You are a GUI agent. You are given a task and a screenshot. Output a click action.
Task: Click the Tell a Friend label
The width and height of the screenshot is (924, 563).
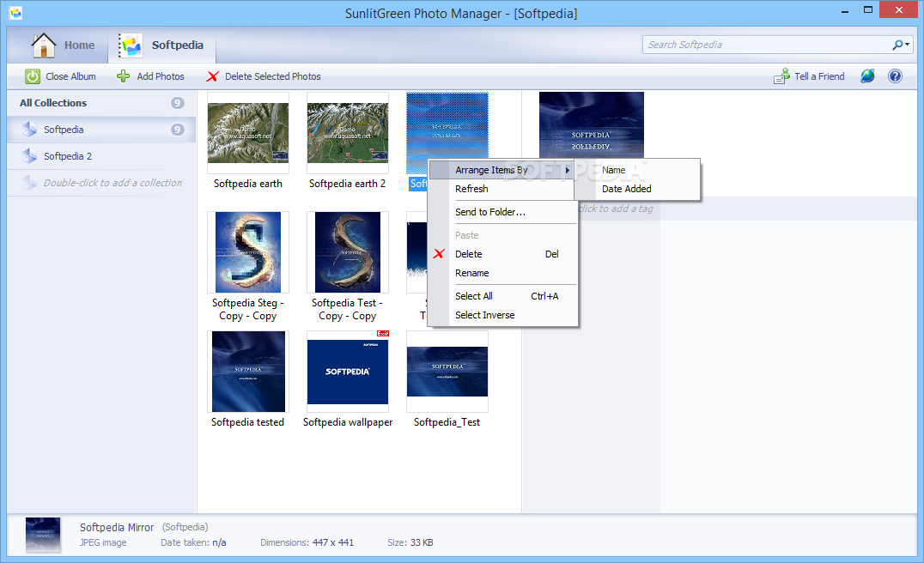click(819, 76)
